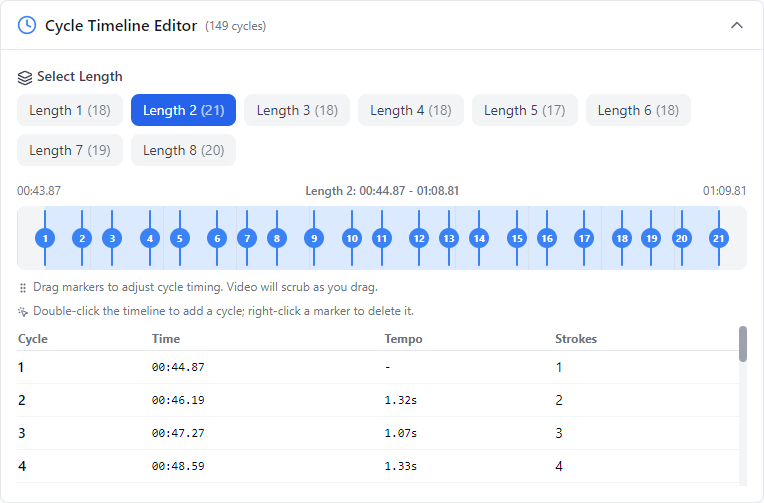Select cycle marker 8
764x503 pixels.
click(277, 238)
